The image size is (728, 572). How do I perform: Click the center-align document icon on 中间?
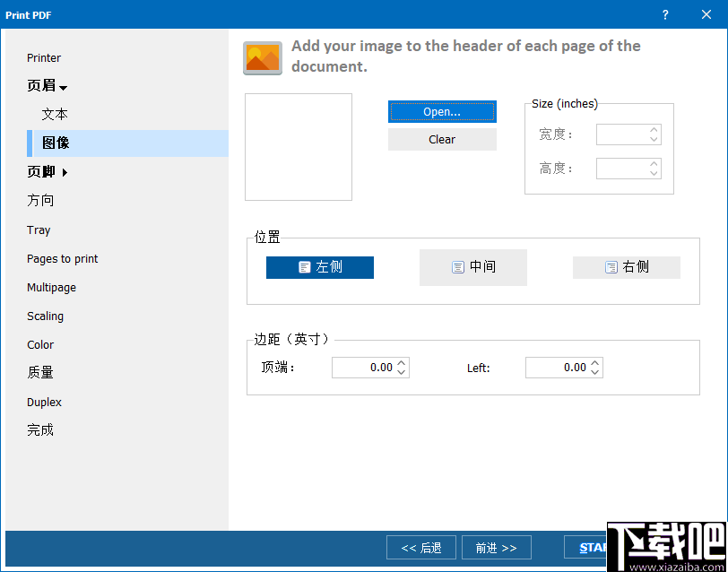(457, 267)
